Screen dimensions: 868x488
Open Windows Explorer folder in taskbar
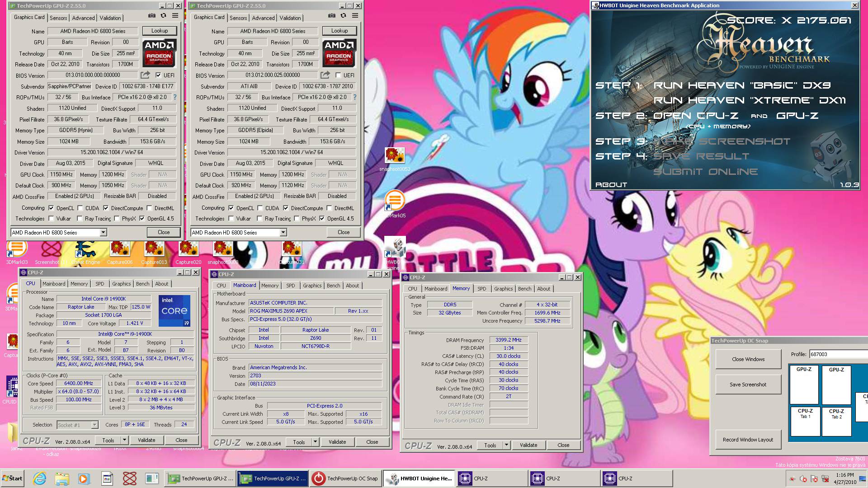tap(62, 479)
